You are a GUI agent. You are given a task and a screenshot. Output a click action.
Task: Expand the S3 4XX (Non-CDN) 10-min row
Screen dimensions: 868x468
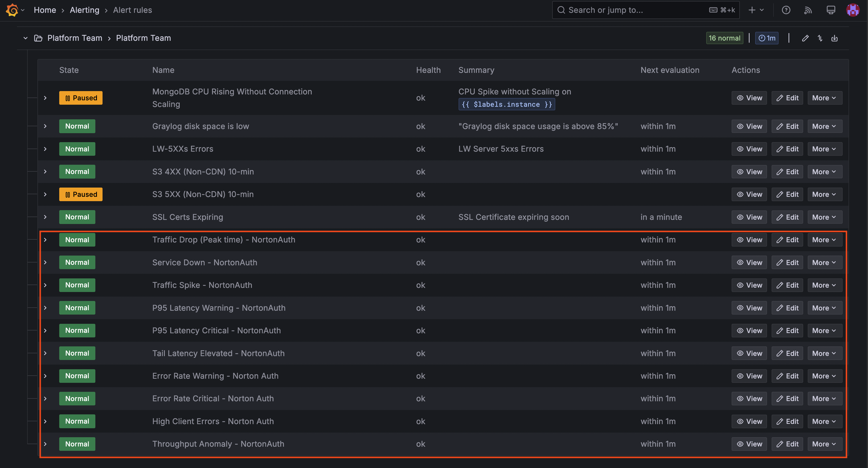coord(45,172)
